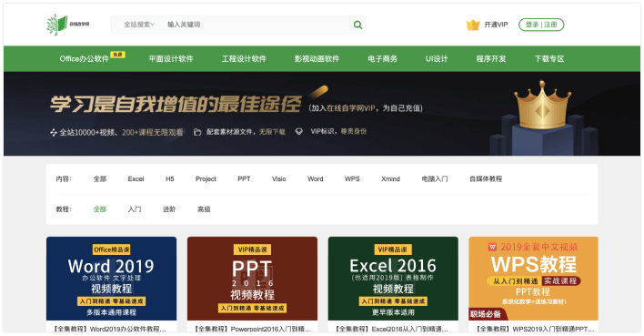Filter content by Project
The height and width of the screenshot is (336, 644).
point(206,178)
